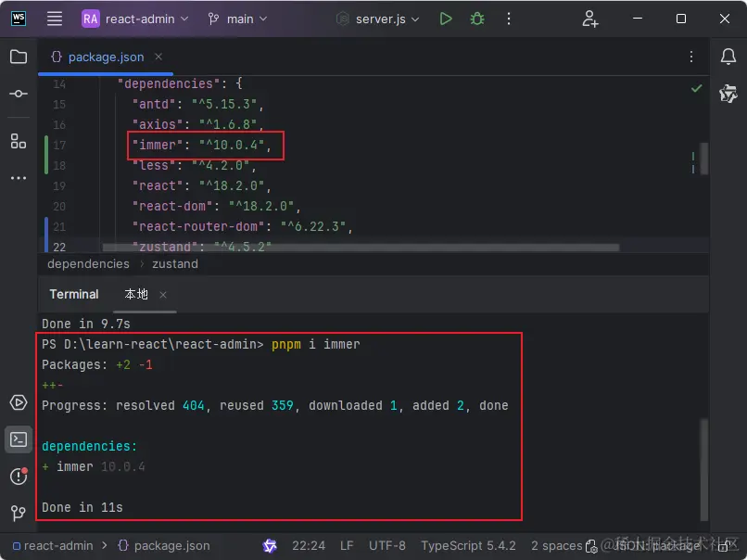Viewport: 747px width, 560px height.
Task: Show more tool windows ellipsis
Action: pos(19,178)
